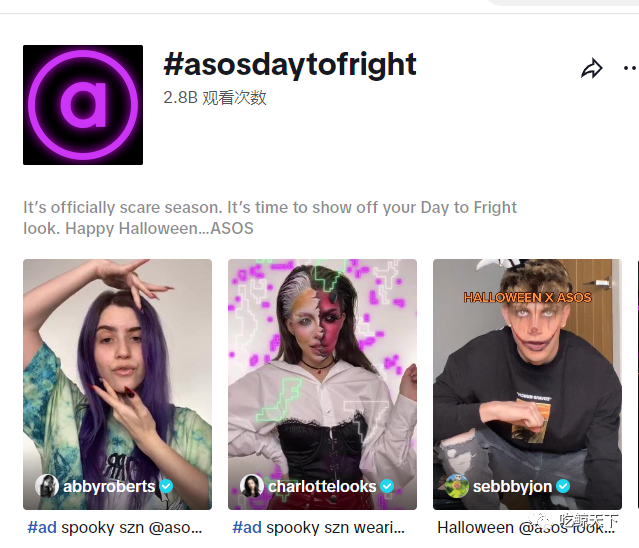Open charlottelooks half-face makeup video

point(322,384)
